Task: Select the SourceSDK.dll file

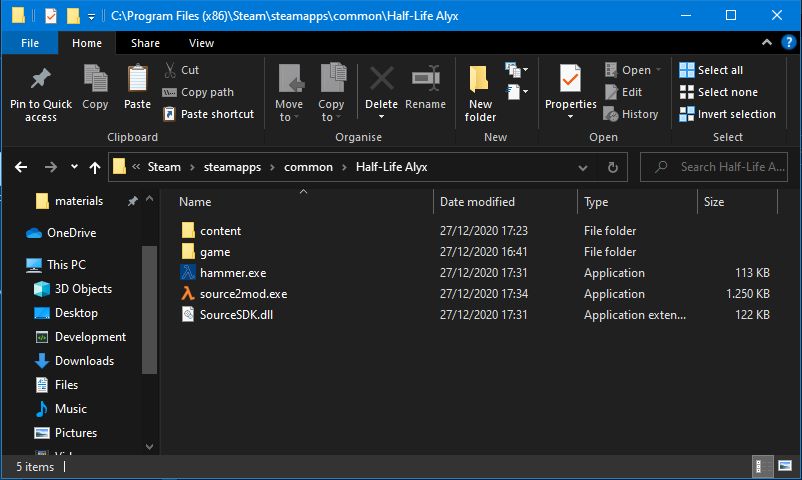Action: (x=227, y=315)
